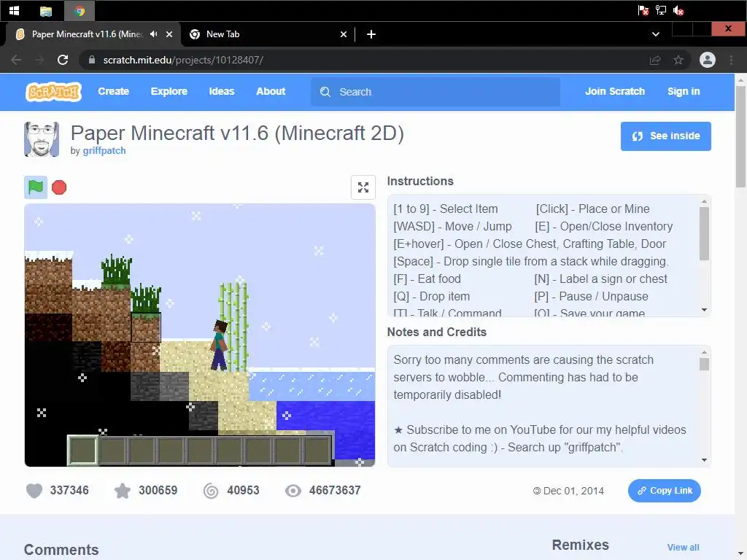Close the Paper Minecraft tab
The image size is (747, 560).
[x=169, y=34]
